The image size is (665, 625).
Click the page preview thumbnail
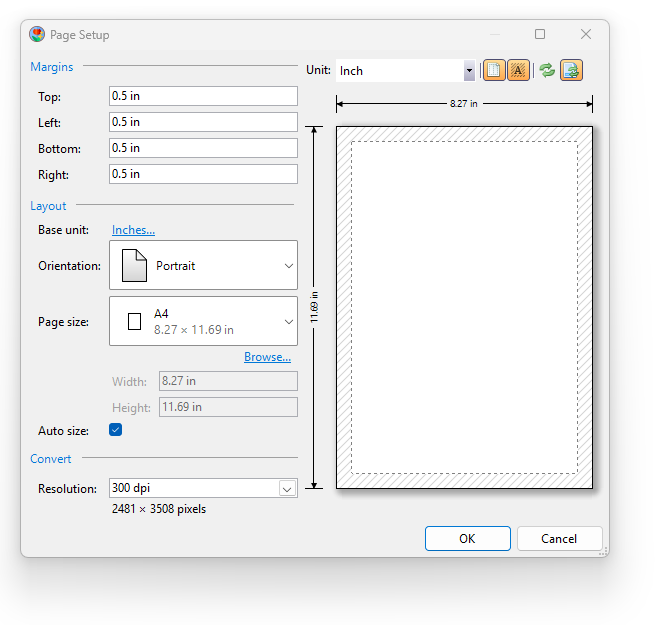click(464, 307)
